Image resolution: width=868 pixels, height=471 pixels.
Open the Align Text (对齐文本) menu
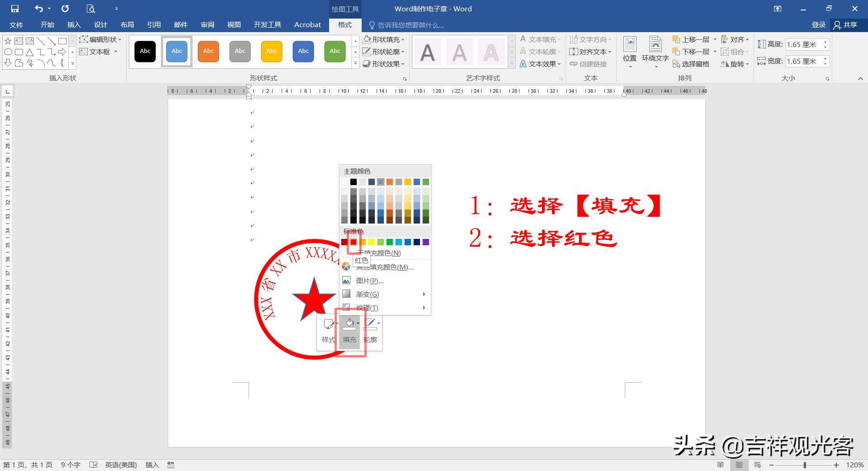(x=590, y=52)
